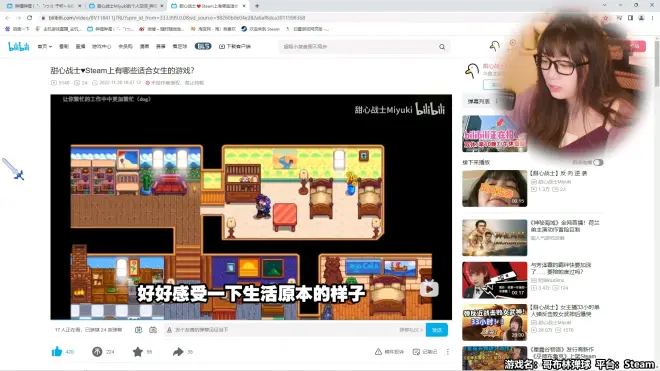Open the browser three-dot menu
Image resolution: width=660 pixels, height=371 pixels.
653,18
